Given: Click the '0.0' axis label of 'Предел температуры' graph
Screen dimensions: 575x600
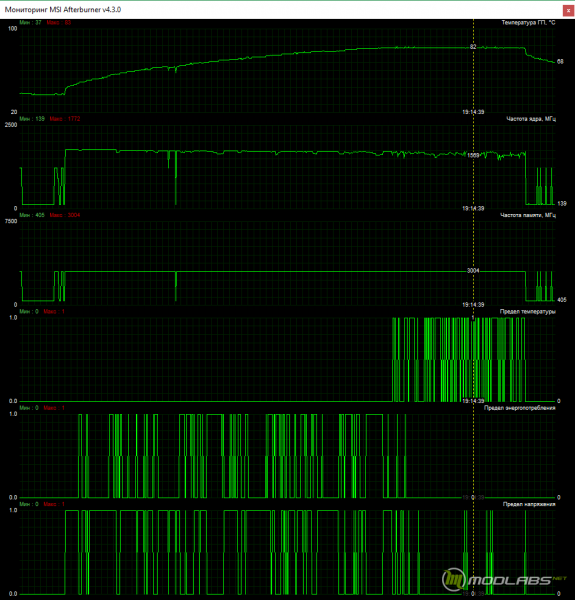Looking at the screenshot, I should click(13, 401).
